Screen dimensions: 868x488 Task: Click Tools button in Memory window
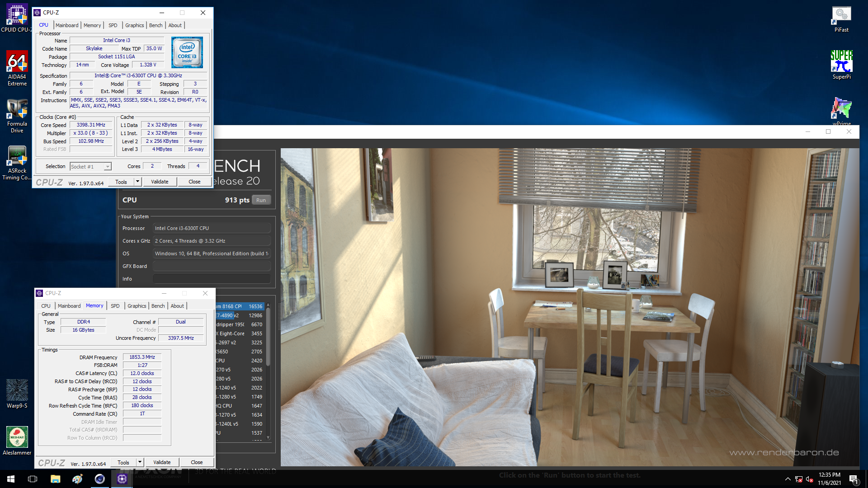pyautogui.click(x=123, y=462)
